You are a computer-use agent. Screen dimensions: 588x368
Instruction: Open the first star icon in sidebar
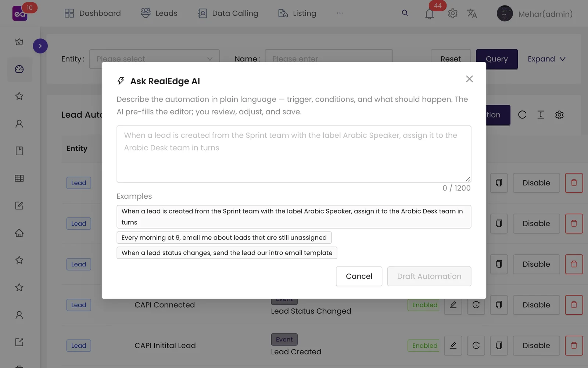pos(19,96)
